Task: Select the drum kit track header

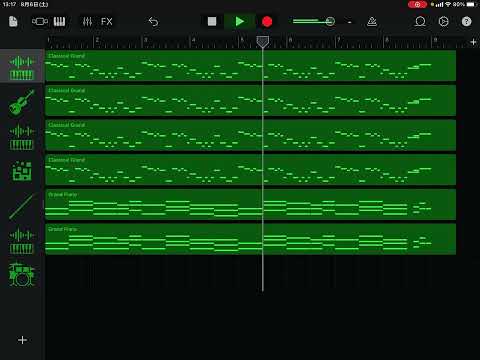Action: (x=22, y=274)
